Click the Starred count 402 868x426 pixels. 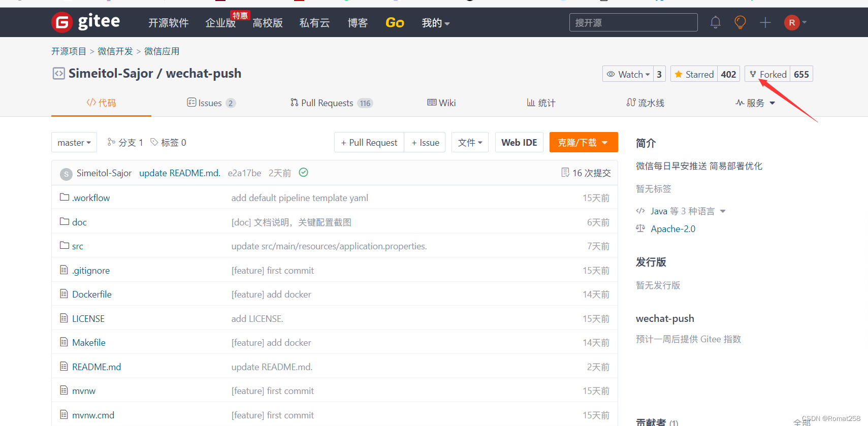point(728,74)
